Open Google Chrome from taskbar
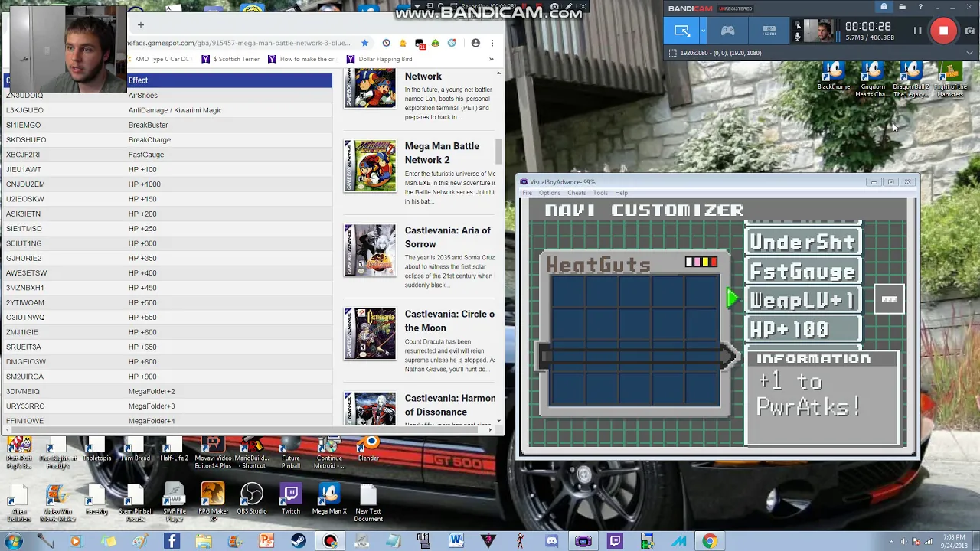Image resolution: width=980 pixels, height=551 pixels. pos(710,541)
